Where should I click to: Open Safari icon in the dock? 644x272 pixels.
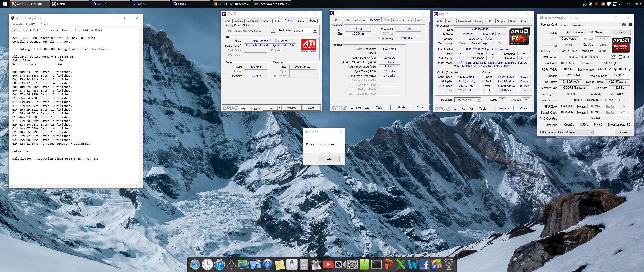(195, 265)
